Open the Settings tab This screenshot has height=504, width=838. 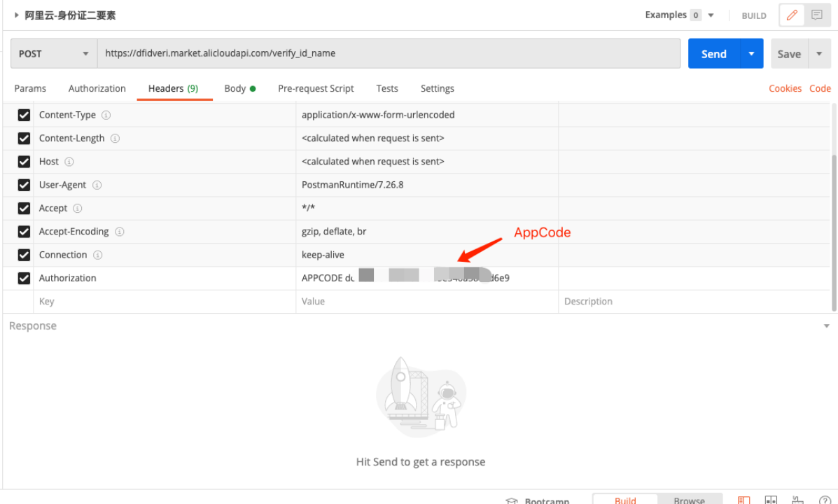tap(437, 89)
